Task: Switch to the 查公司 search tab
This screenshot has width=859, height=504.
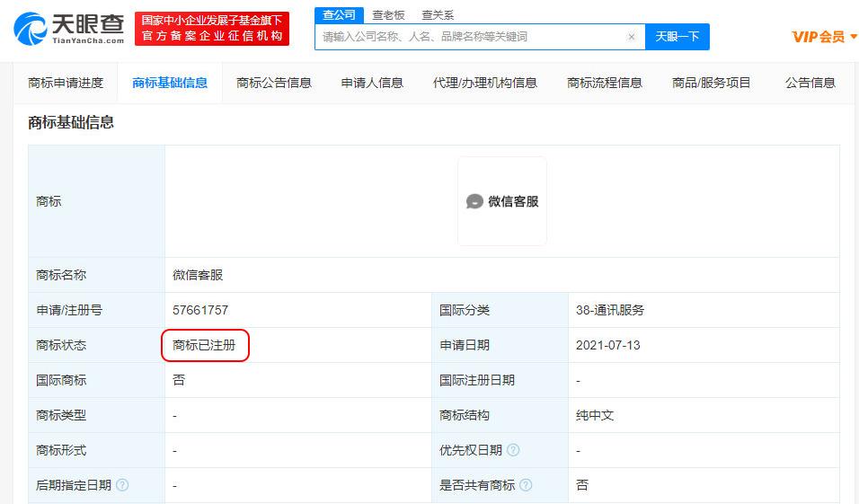Action: [x=339, y=15]
